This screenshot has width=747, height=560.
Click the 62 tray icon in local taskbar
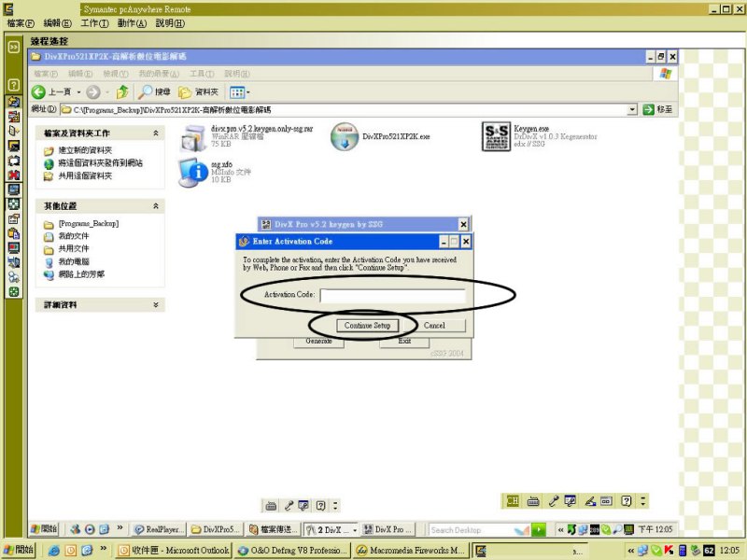(x=709, y=551)
